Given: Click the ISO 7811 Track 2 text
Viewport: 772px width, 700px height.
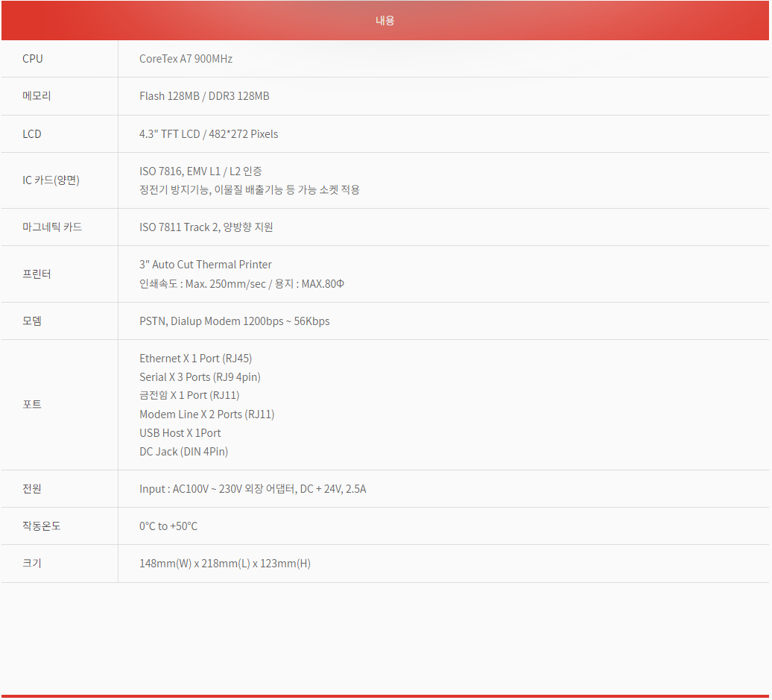Looking at the screenshot, I should pyautogui.click(x=179, y=227).
